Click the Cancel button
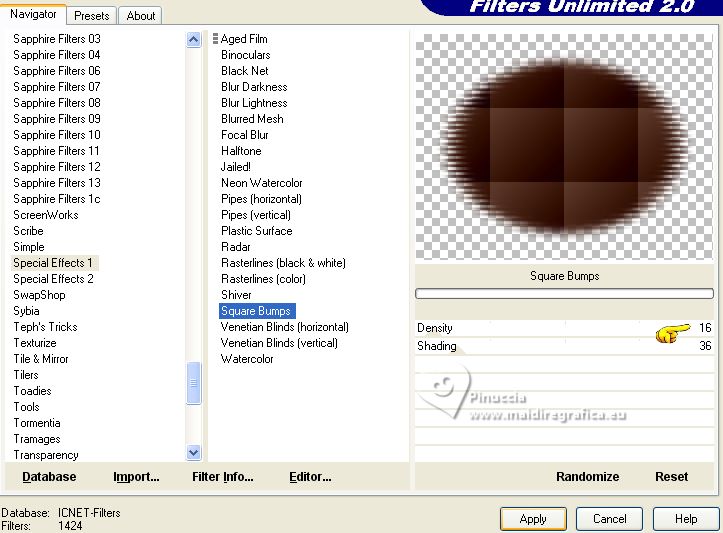 (x=609, y=519)
